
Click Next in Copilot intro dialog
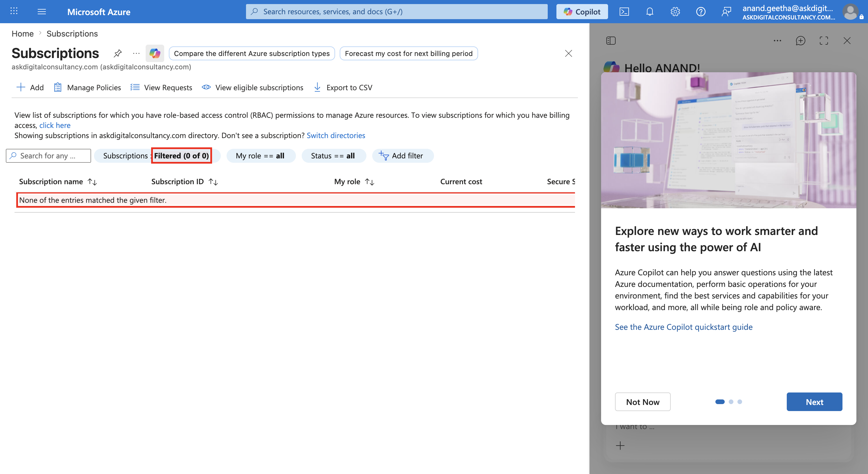point(814,402)
